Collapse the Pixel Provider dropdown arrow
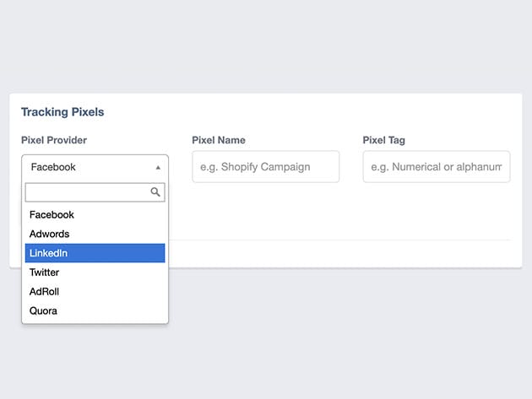Image resolution: width=532 pixels, height=399 pixels. pos(158,168)
